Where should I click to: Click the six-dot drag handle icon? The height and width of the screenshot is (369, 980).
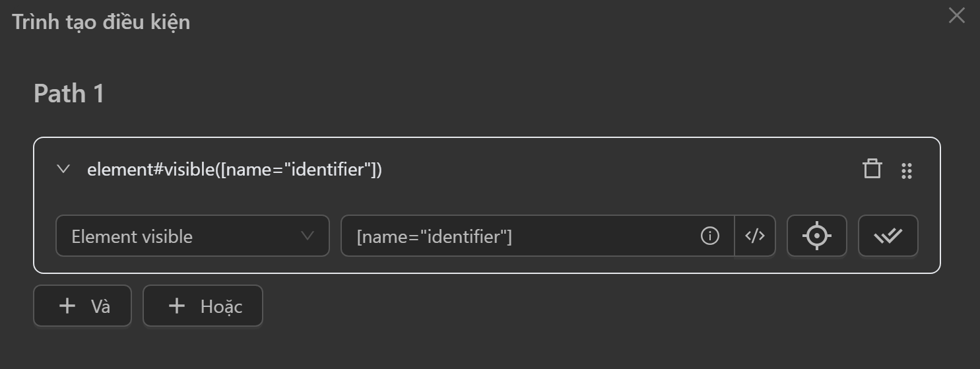[x=906, y=170]
